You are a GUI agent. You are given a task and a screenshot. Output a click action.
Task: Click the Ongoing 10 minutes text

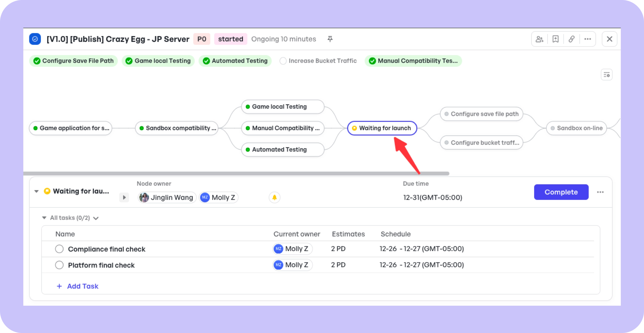click(284, 39)
